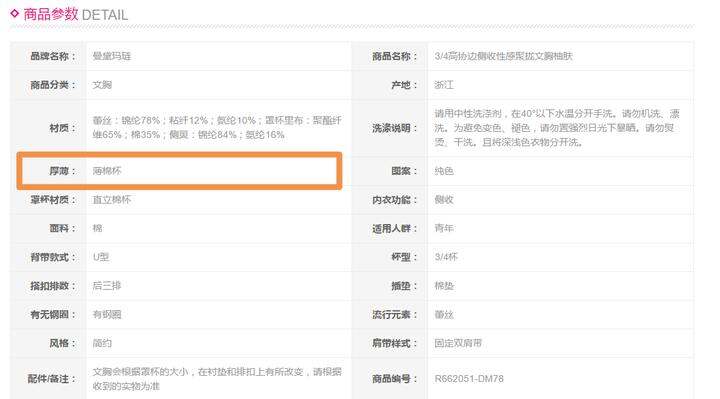Click the pink diamond icon beside 商品参数
The image size is (720, 399).
click(x=15, y=13)
